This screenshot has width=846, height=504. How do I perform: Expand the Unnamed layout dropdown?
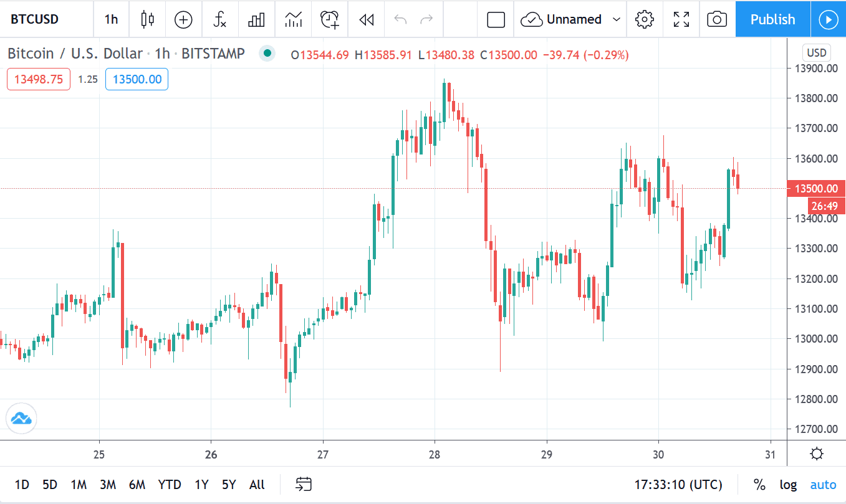617,19
